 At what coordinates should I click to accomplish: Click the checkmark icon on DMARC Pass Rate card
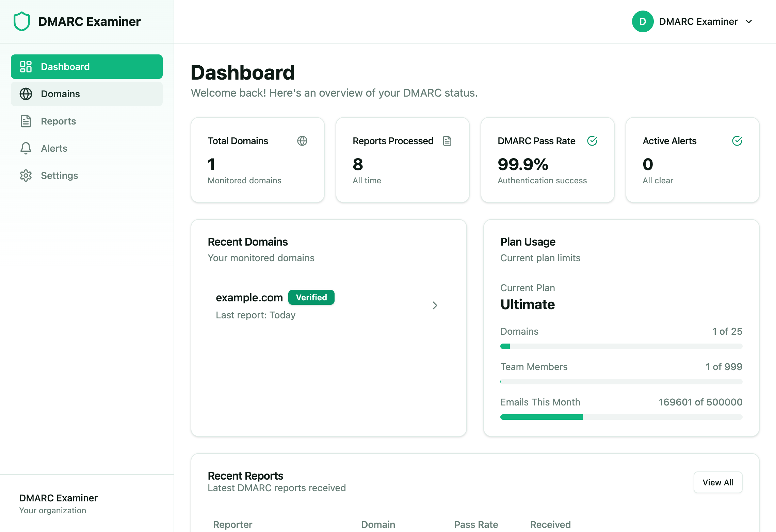592,141
